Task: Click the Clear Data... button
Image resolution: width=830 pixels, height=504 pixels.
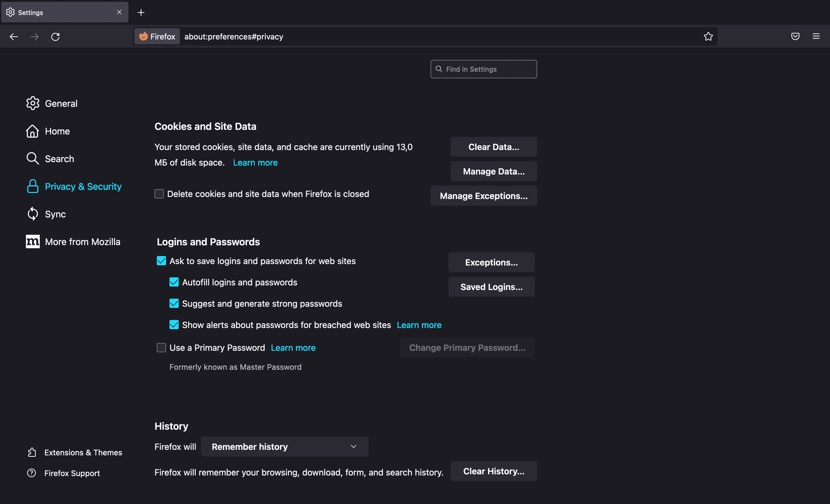Action: point(493,147)
